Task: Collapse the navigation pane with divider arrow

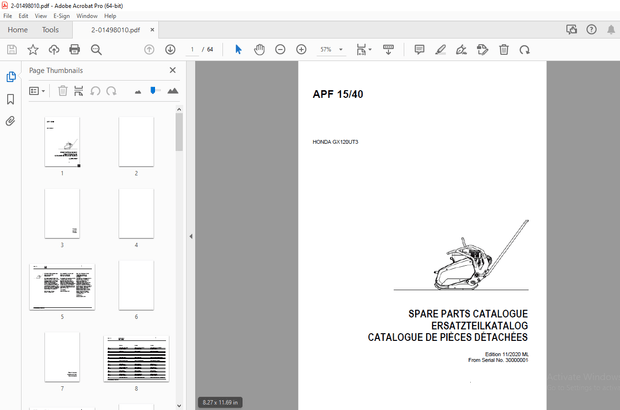Action: click(x=190, y=237)
